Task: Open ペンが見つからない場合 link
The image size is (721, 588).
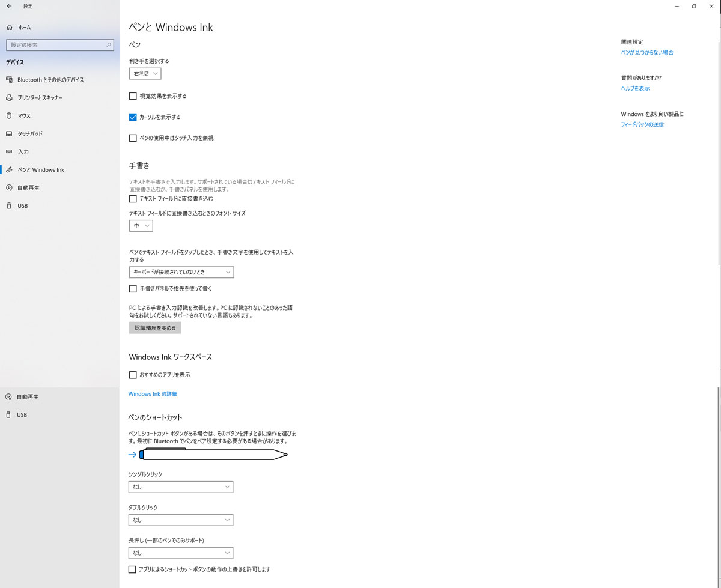Action: click(x=647, y=53)
